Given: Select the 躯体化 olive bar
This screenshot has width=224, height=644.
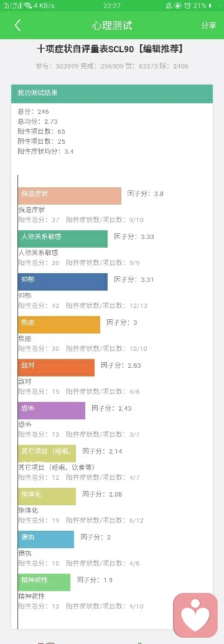Looking at the screenshot, I should tap(47, 497).
